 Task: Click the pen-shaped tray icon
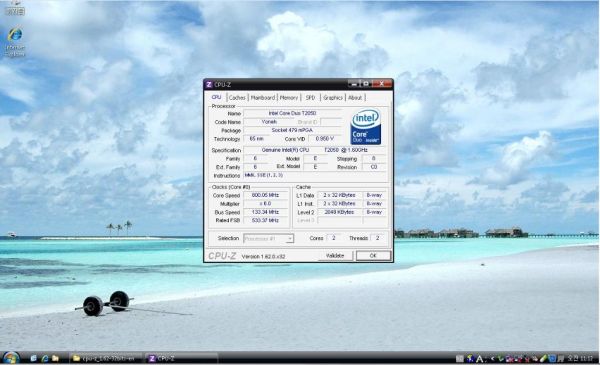(543, 358)
